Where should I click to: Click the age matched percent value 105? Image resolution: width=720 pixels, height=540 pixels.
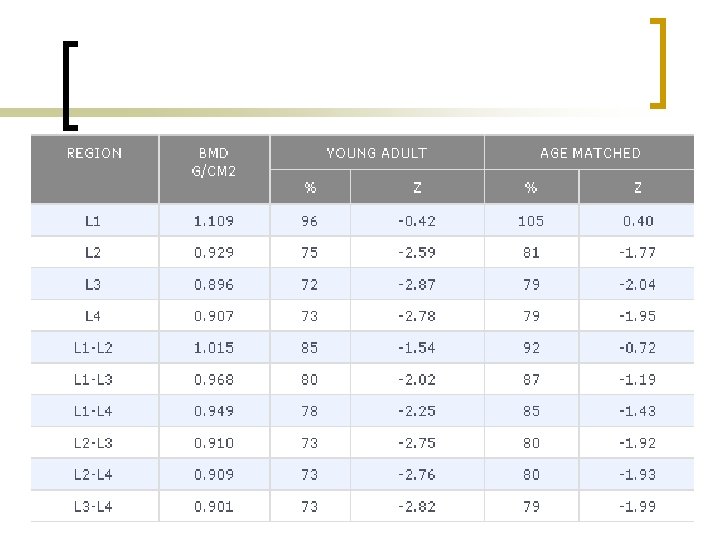[531, 220]
